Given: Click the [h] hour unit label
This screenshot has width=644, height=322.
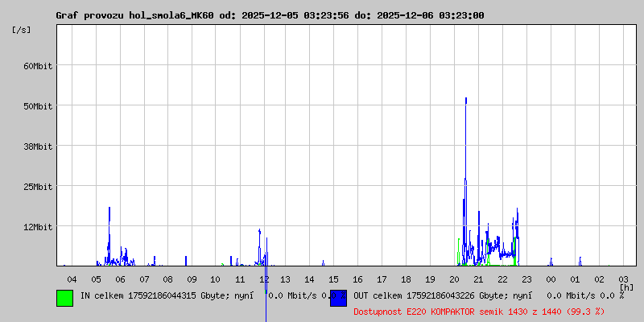Looking at the screenshot, I should pos(626,287).
